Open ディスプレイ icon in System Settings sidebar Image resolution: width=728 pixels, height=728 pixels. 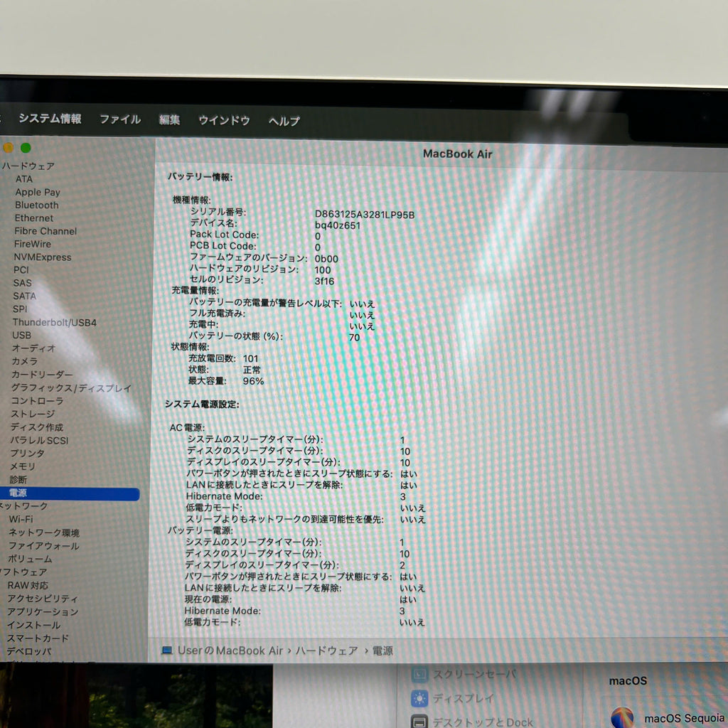(x=419, y=698)
